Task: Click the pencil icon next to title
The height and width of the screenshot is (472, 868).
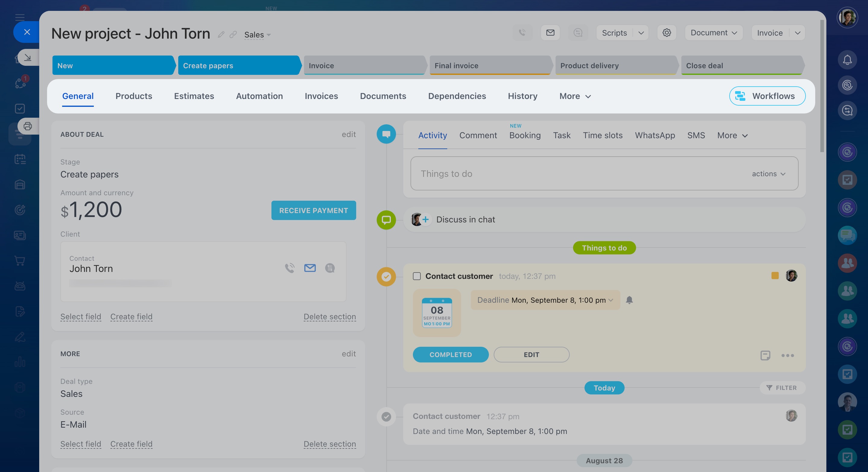Action: point(221,34)
